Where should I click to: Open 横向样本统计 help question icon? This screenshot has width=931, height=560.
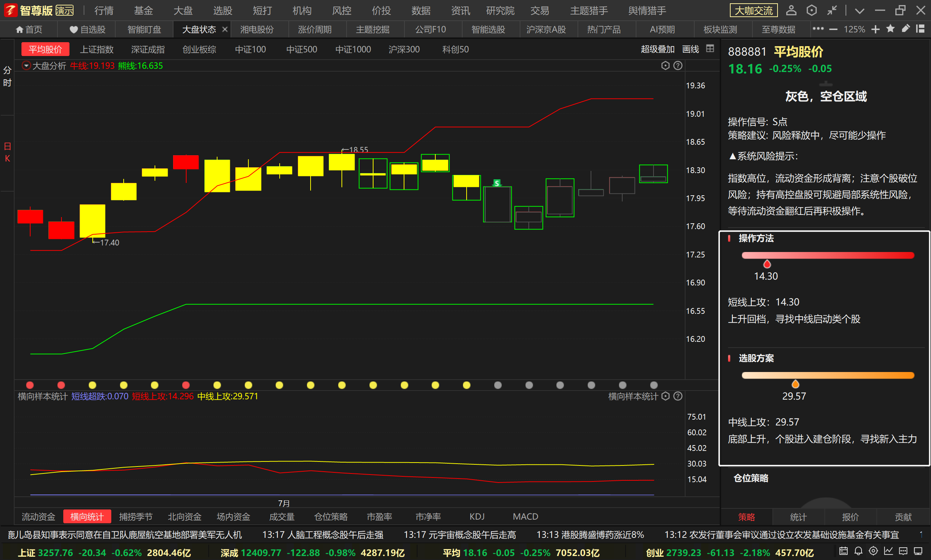[x=678, y=396]
